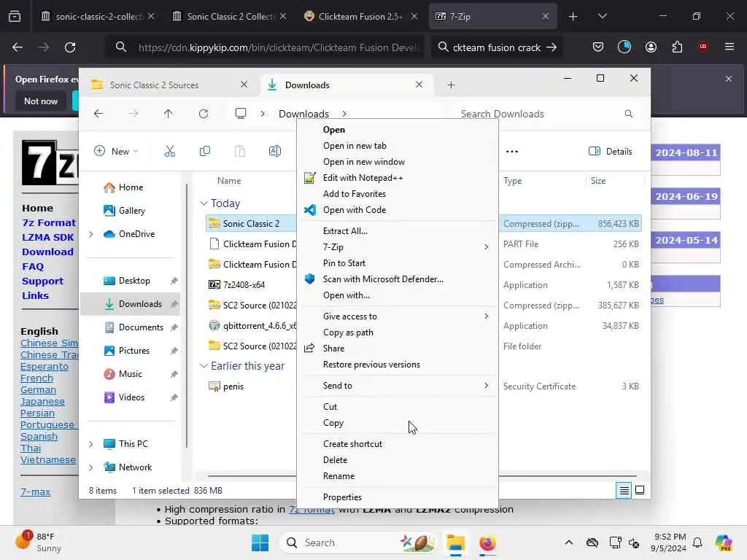The width and height of the screenshot is (747, 560).
Task: Open File Explorer from taskbar
Action: click(x=455, y=542)
